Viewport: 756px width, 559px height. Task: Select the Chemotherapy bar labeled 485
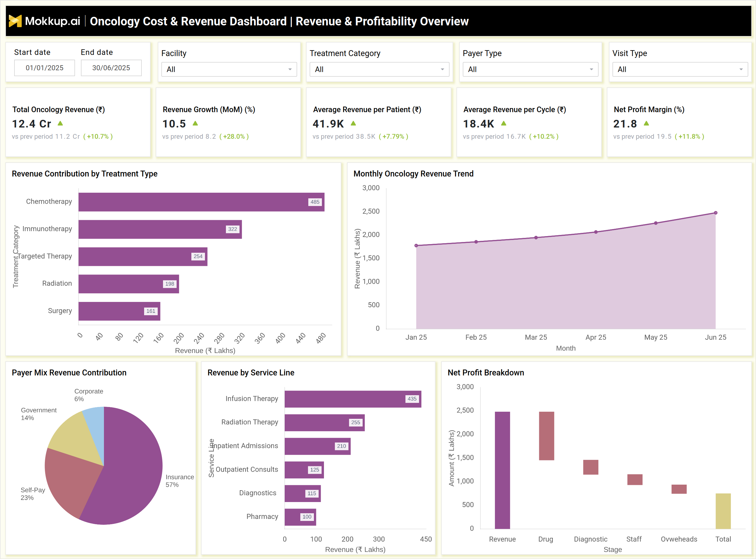(201, 202)
